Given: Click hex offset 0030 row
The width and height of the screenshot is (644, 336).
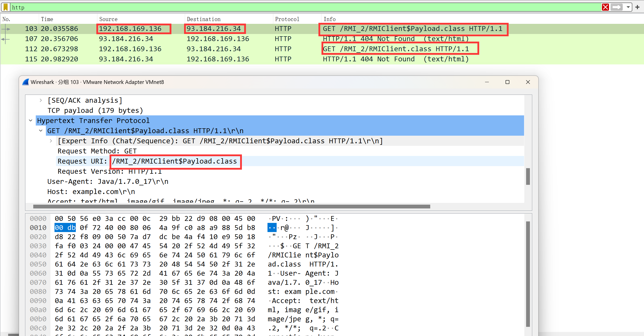Looking at the screenshot, I should tap(38, 246).
